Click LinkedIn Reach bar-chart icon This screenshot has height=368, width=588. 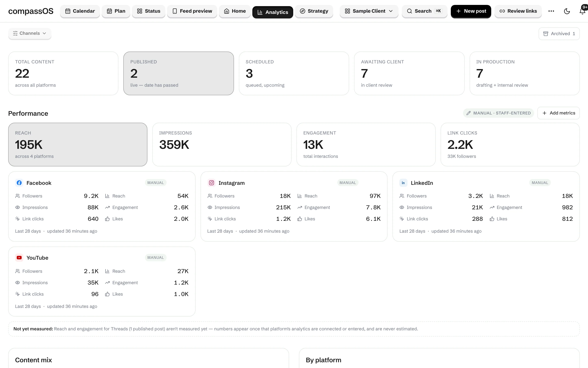pos(492,196)
